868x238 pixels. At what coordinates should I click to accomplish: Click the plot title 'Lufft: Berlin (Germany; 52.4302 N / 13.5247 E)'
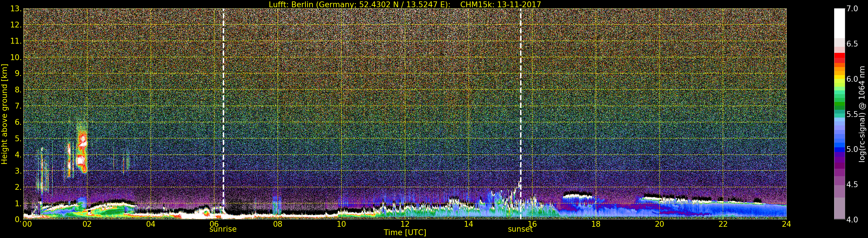click(x=359, y=4)
